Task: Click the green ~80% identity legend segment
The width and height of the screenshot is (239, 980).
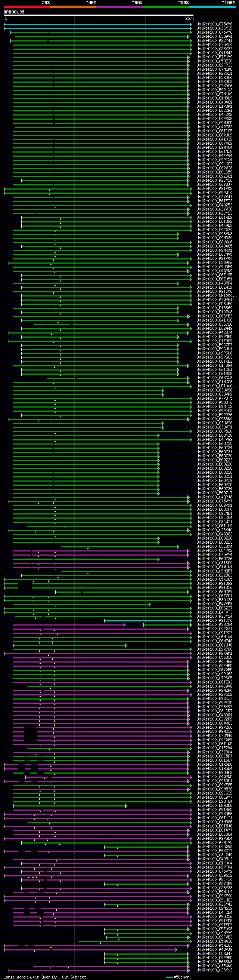Action: pos(166,6)
